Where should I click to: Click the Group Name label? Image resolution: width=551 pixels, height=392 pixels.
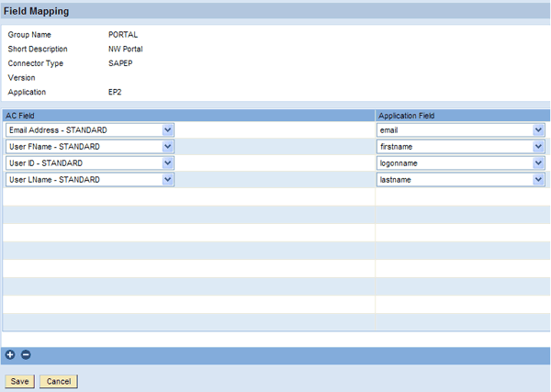30,34
